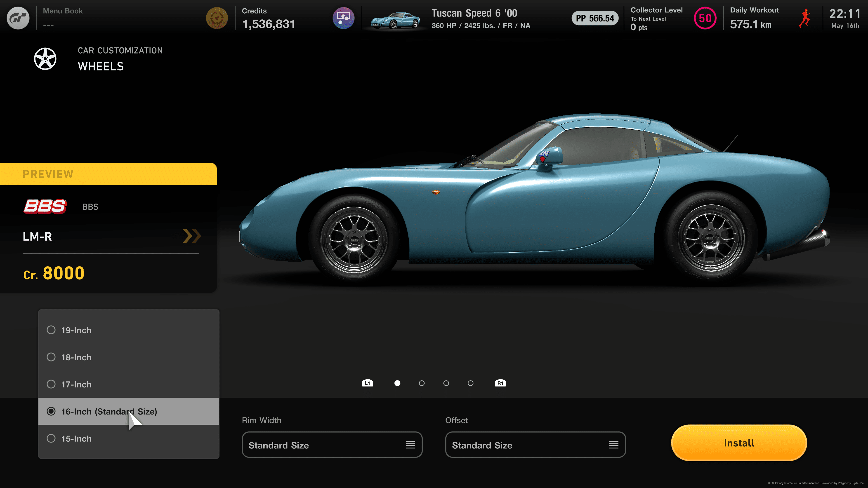This screenshot has height=488, width=868.
Task: Go to the first camera view dot
Action: (397, 383)
